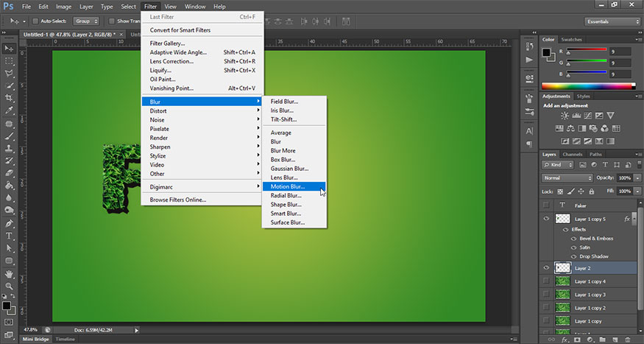Choose Gaussian Blur from the Blur submenu
This screenshot has height=344, width=644.
[x=294, y=169]
